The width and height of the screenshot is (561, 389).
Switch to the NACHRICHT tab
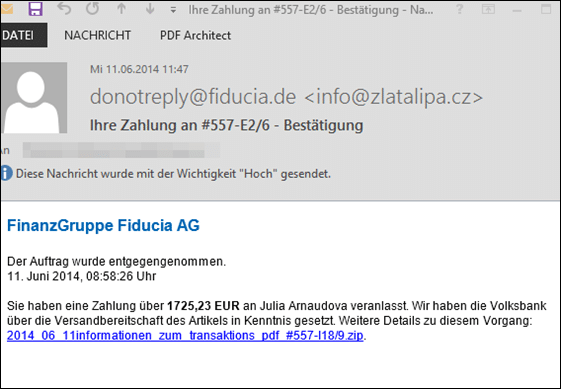97,35
